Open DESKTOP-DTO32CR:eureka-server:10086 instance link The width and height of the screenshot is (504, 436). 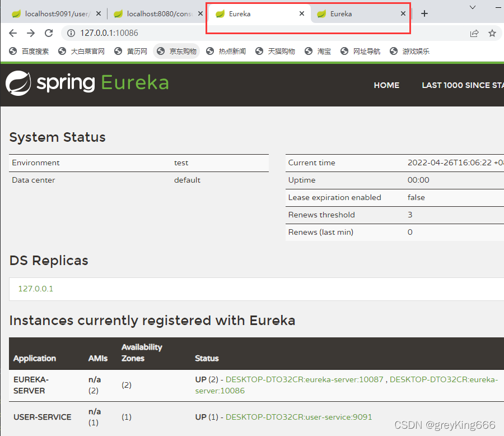pos(444,380)
